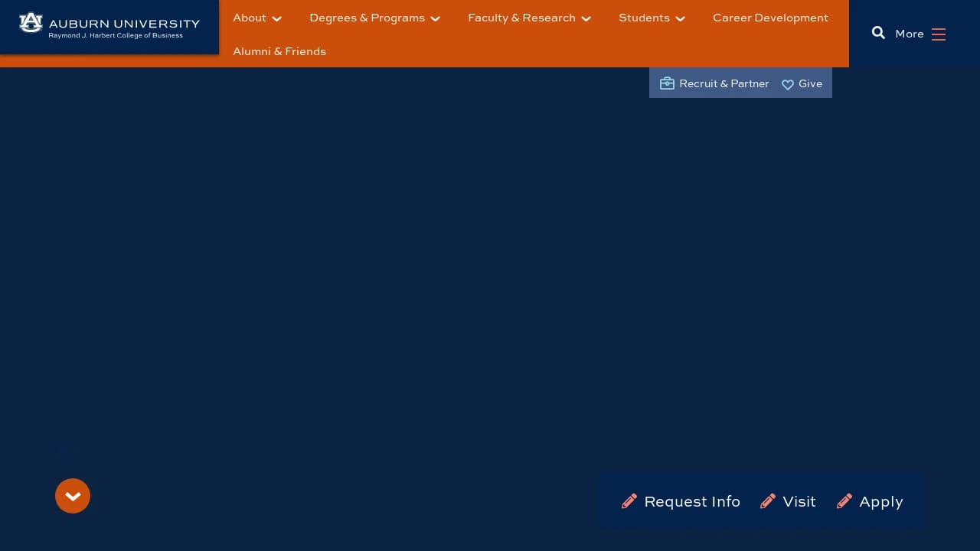Click the More menu option
This screenshot has width=980, height=551.
[909, 34]
